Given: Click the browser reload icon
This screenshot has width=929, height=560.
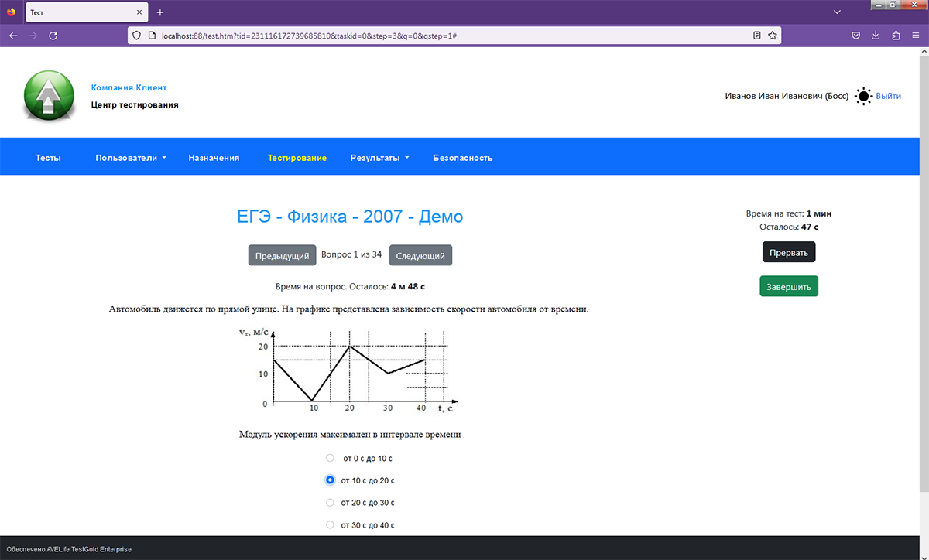Looking at the screenshot, I should (x=53, y=36).
